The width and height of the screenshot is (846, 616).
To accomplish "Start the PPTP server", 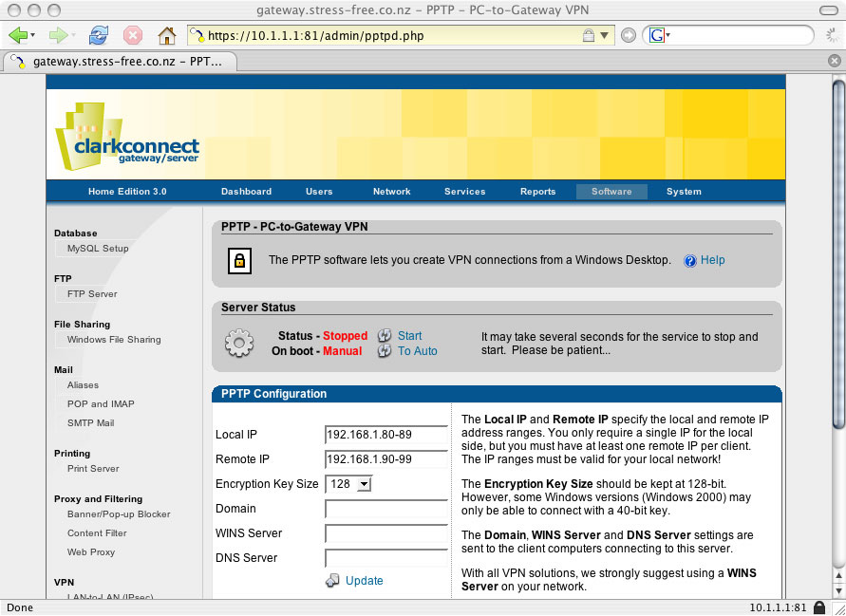I will pyautogui.click(x=409, y=336).
